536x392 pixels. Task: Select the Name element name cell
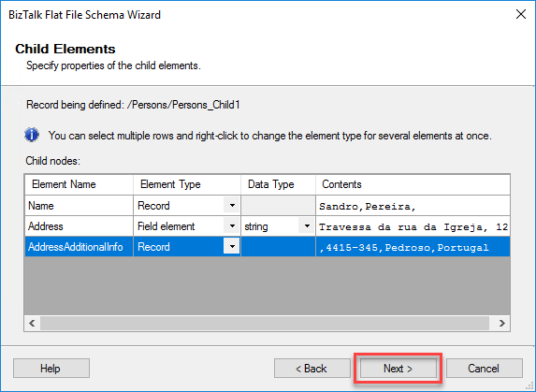[79, 206]
